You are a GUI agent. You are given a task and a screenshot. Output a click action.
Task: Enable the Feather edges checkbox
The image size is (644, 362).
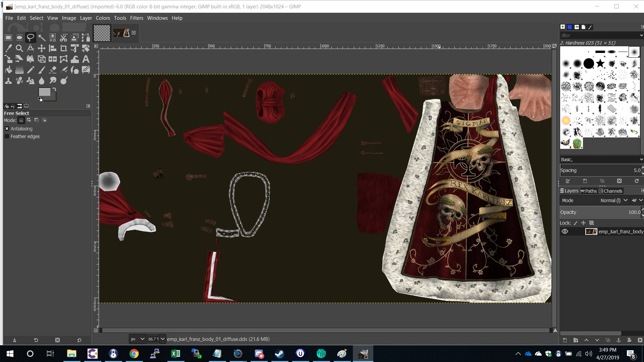[7, 136]
